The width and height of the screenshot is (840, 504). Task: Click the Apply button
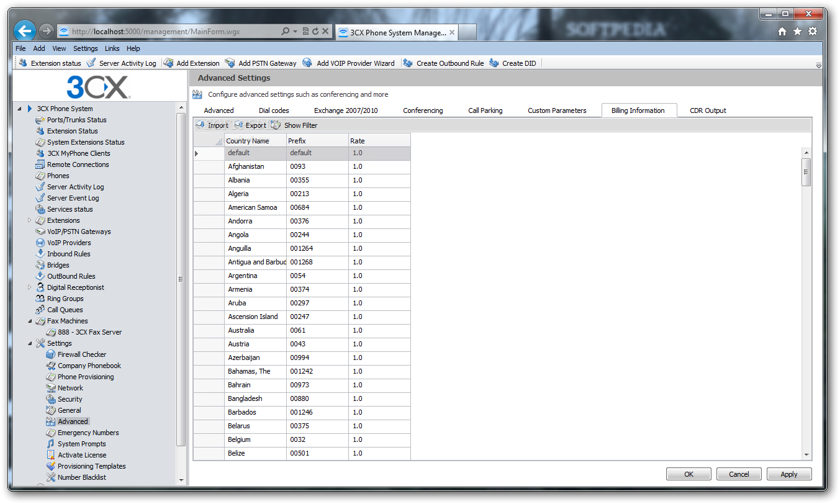(789, 474)
